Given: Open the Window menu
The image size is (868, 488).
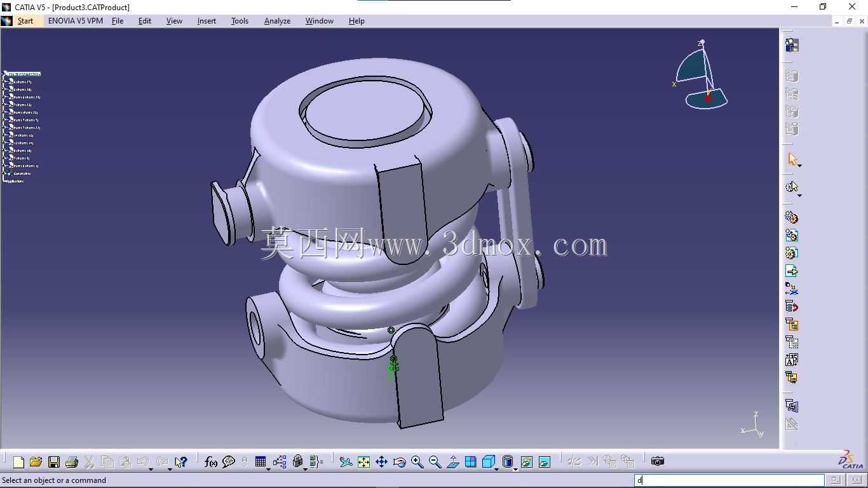Looking at the screenshot, I should [319, 21].
